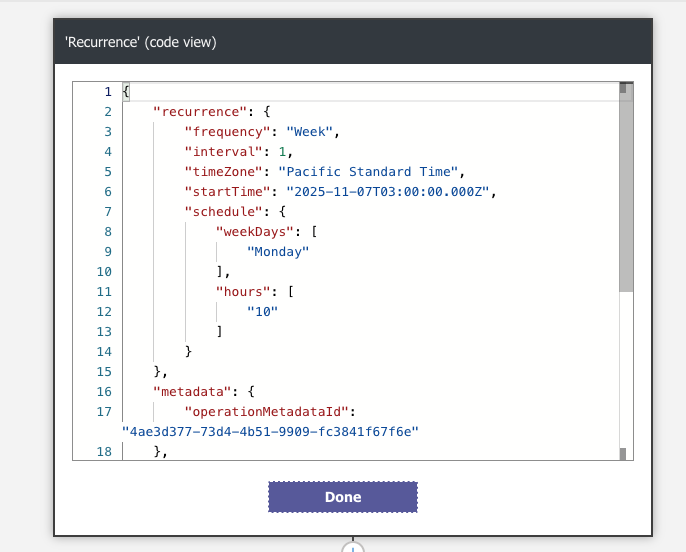Click the "operationMetadataId" key
The width and height of the screenshot is (686, 552).
266,412
